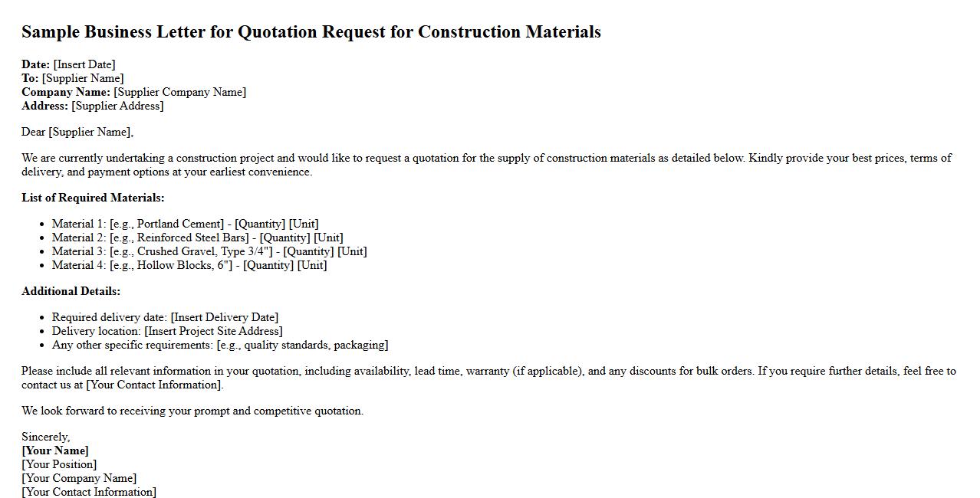The height and width of the screenshot is (498, 980).
Task: Click the Material 3 Crushed Gravel list item
Action: pos(209,251)
